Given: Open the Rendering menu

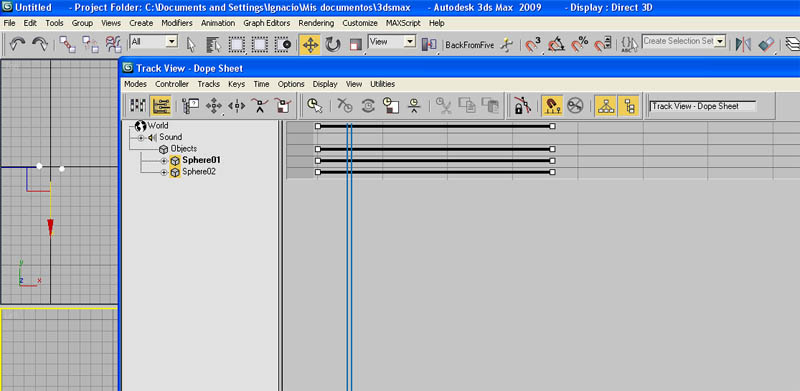Looking at the screenshot, I should (x=316, y=23).
